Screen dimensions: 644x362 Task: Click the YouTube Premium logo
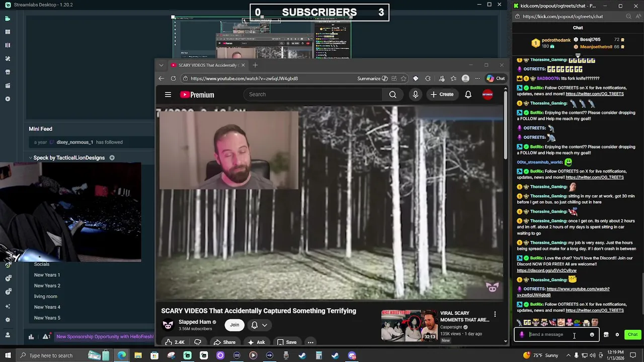[197, 95]
